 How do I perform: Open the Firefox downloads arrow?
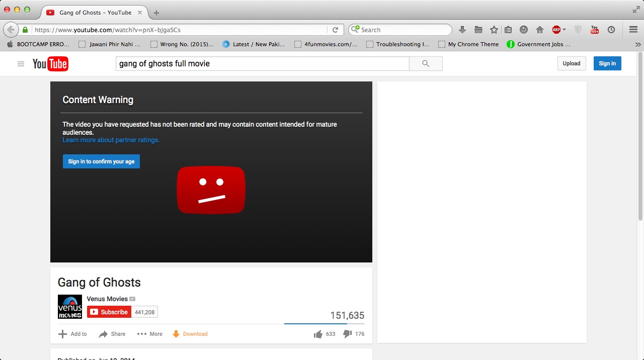pos(462,30)
